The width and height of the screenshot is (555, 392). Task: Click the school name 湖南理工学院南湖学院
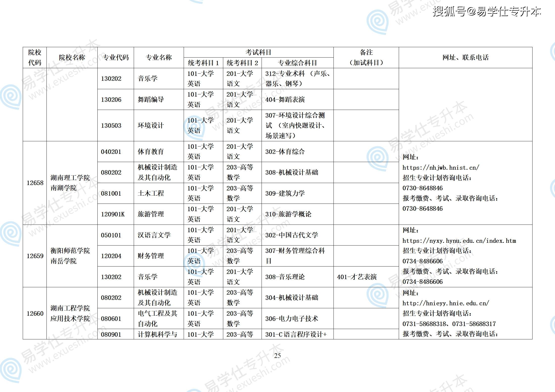[70, 183]
